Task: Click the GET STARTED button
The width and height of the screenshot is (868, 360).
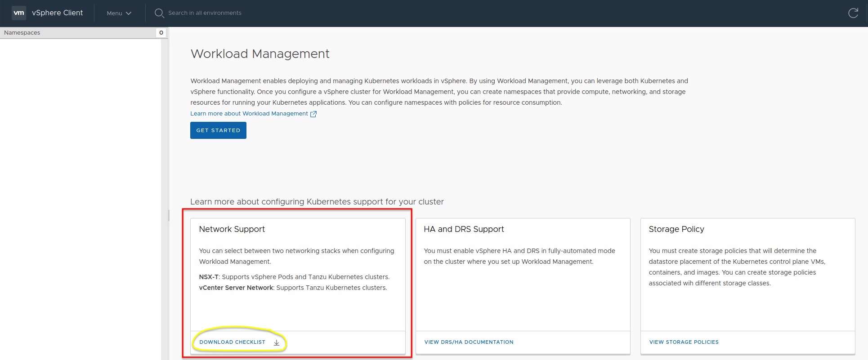Action: [218, 130]
